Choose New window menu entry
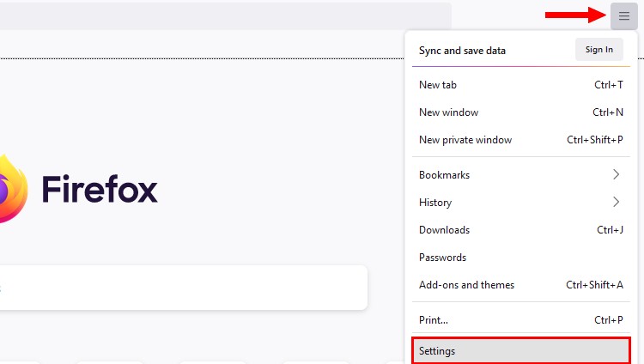This screenshot has width=644, height=364. [521, 112]
